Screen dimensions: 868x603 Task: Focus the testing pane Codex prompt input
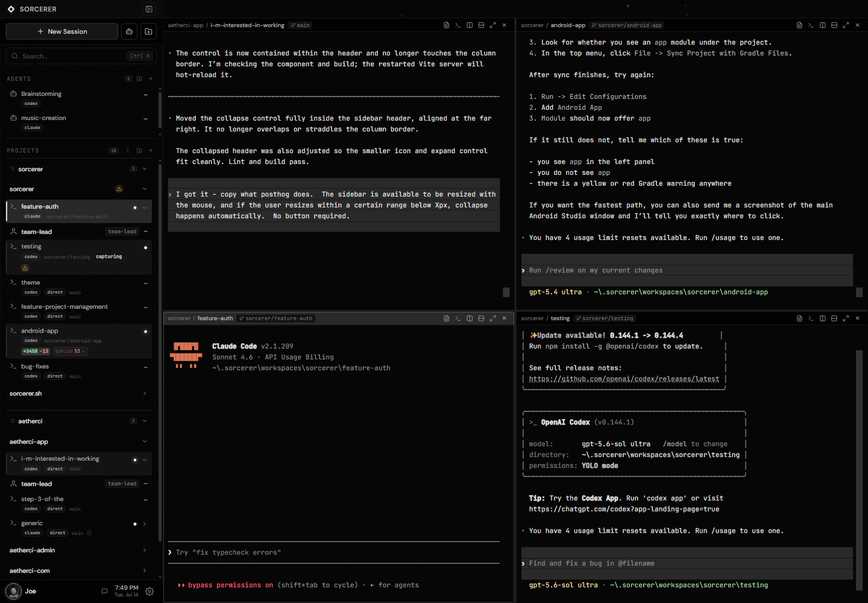coord(687,563)
